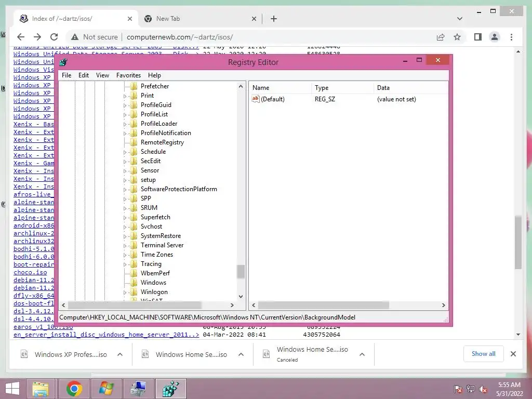Open the File menu in Registry Editor
This screenshot has width=532, height=399.
[66, 75]
